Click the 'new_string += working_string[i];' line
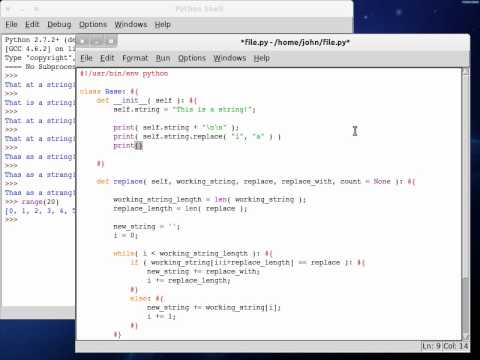This screenshot has height=360, width=480. coord(214,307)
